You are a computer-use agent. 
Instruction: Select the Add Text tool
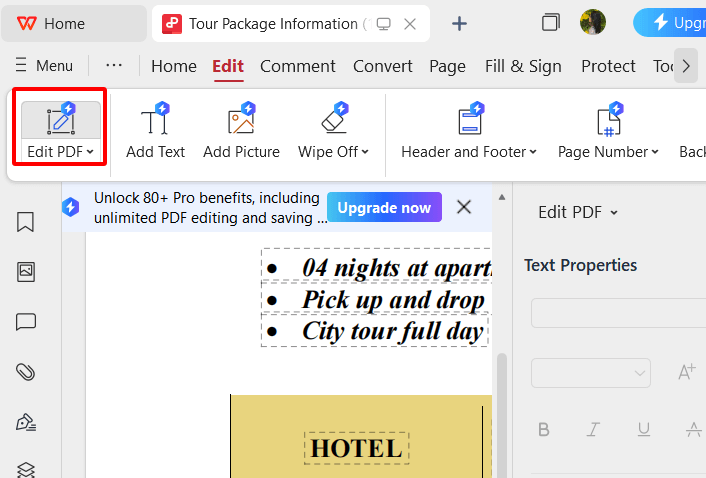(155, 132)
